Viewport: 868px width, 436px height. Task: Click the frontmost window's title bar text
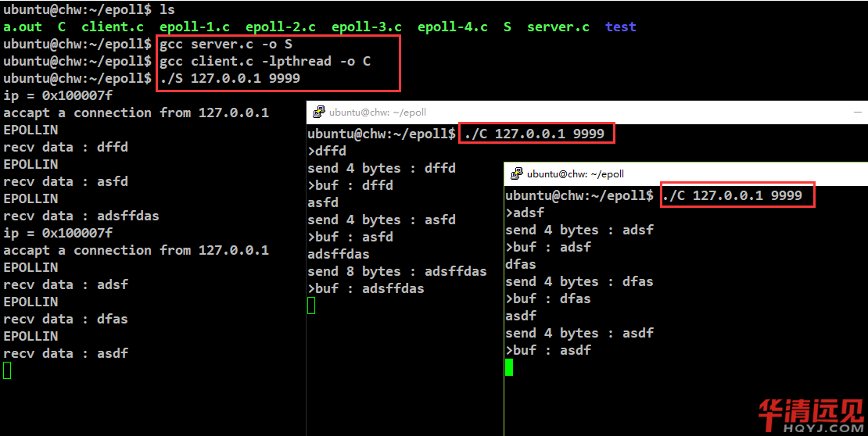tap(575, 173)
